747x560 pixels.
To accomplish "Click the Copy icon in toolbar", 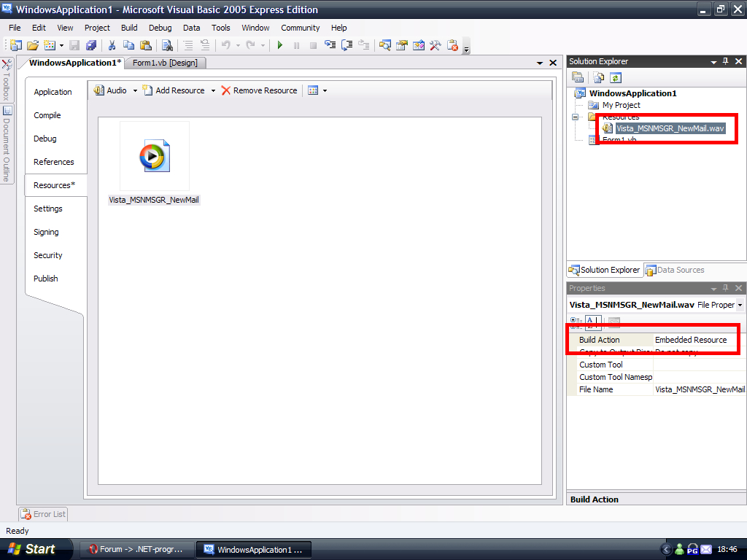I will click(128, 45).
